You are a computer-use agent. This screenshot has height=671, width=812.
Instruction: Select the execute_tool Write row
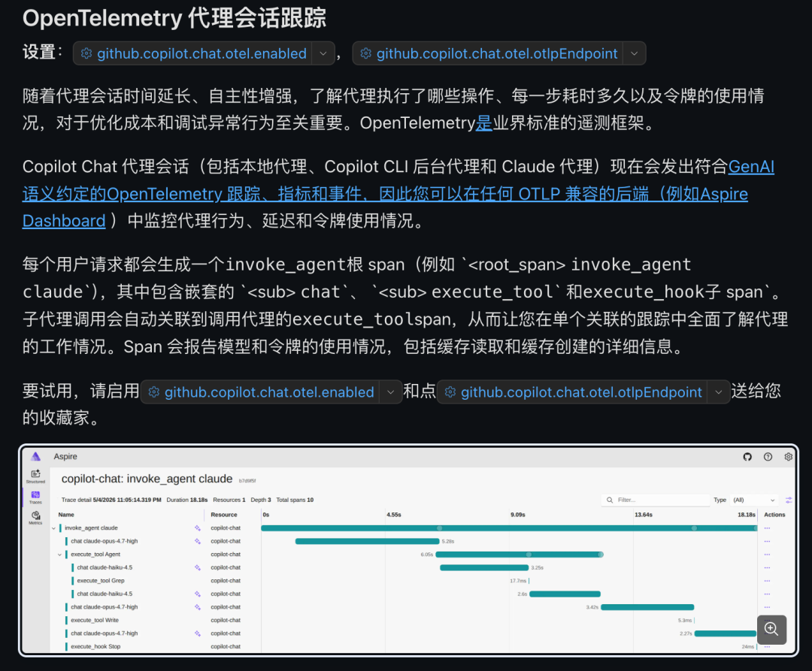click(x=95, y=621)
